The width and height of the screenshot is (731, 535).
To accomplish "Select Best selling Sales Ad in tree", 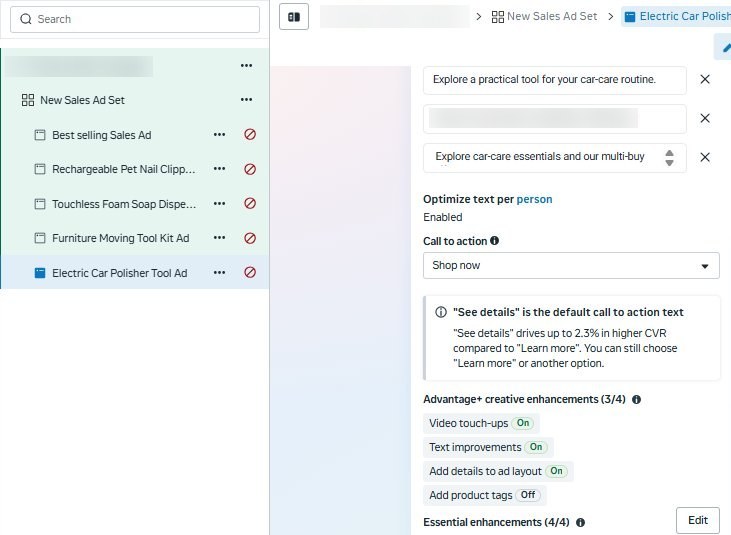I will click(x=102, y=135).
